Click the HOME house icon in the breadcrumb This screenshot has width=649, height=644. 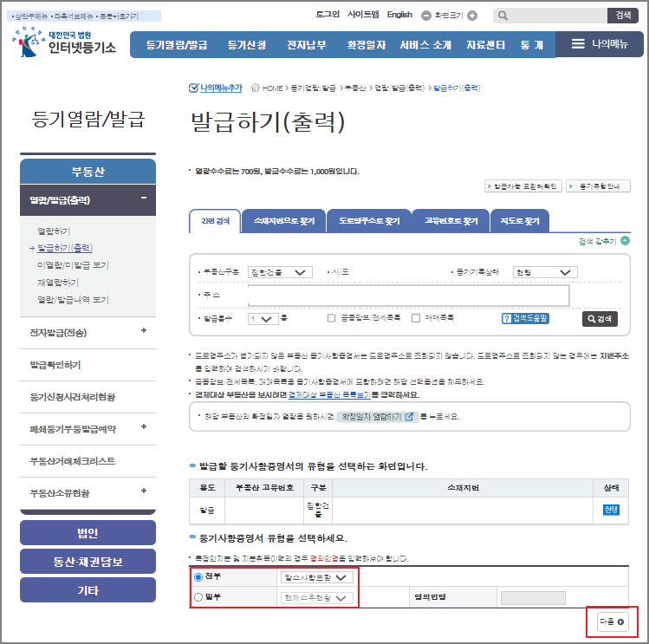[x=256, y=88]
